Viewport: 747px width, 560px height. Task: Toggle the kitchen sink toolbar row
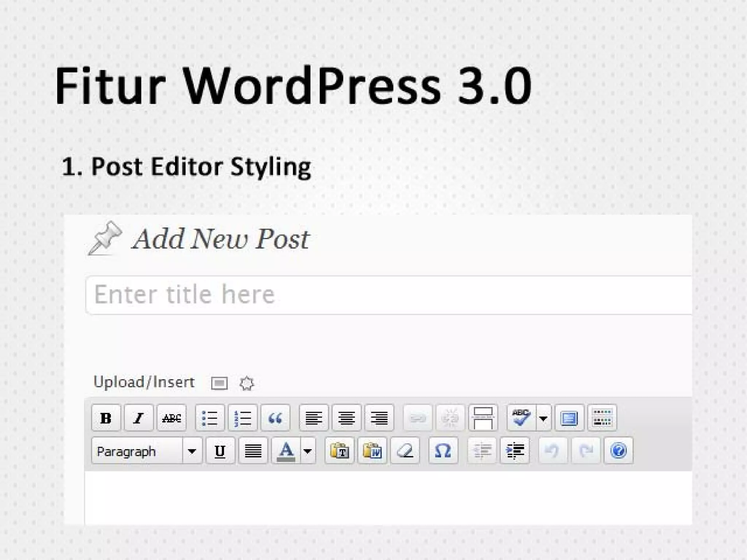click(x=602, y=418)
